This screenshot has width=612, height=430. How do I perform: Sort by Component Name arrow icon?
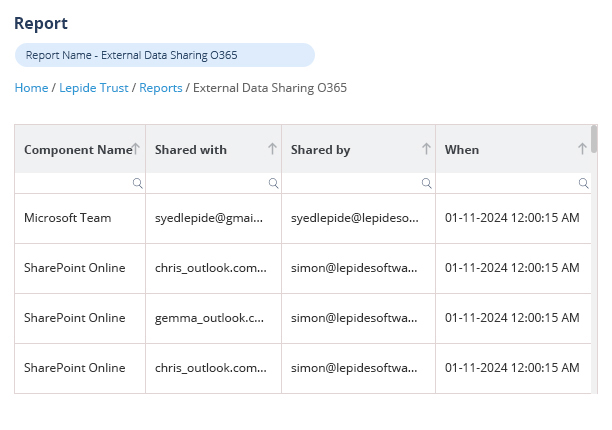135,149
